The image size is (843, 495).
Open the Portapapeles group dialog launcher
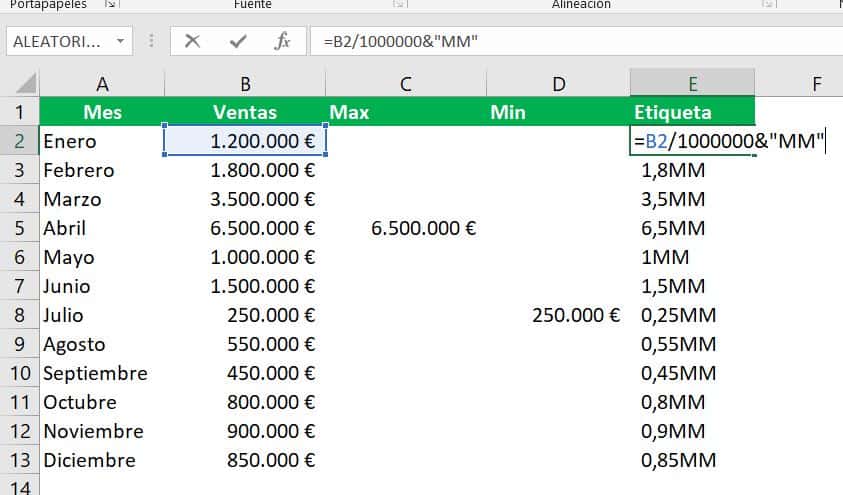110,4
